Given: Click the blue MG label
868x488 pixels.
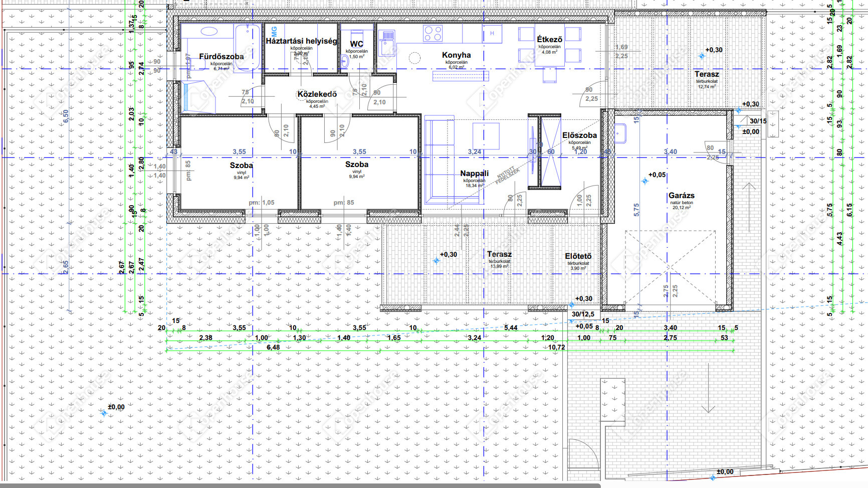Looking at the screenshot, I should (x=274, y=32).
